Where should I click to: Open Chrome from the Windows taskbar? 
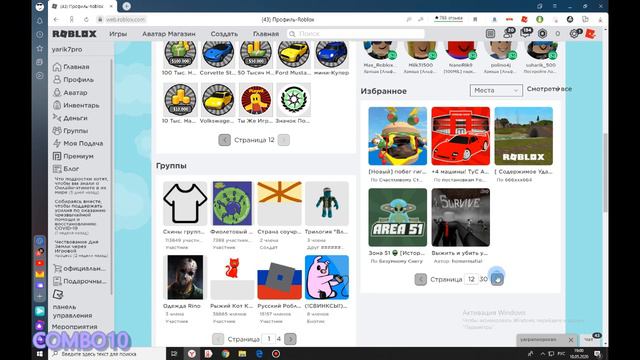225,354
